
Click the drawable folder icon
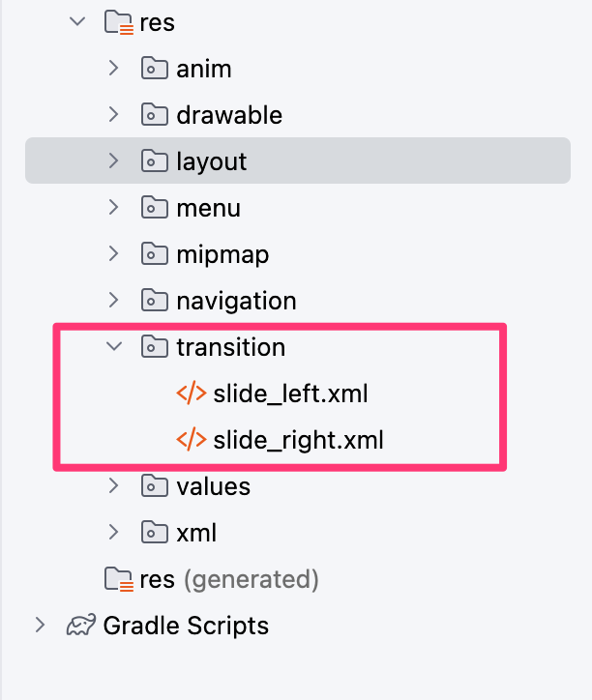(x=154, y=115)
